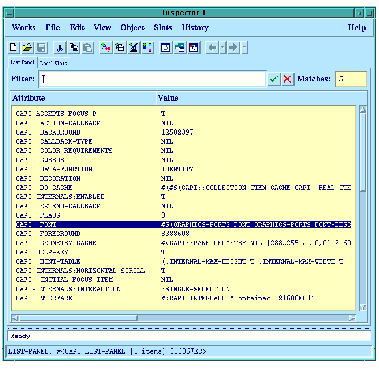The image size is (379, 369).
Task: Click the grayed save disk icon
Action: coord(42,47)
